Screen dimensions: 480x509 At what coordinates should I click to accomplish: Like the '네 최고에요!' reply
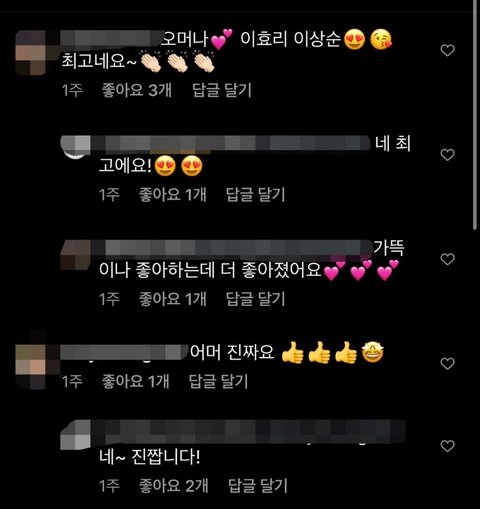tap(447, 155)
